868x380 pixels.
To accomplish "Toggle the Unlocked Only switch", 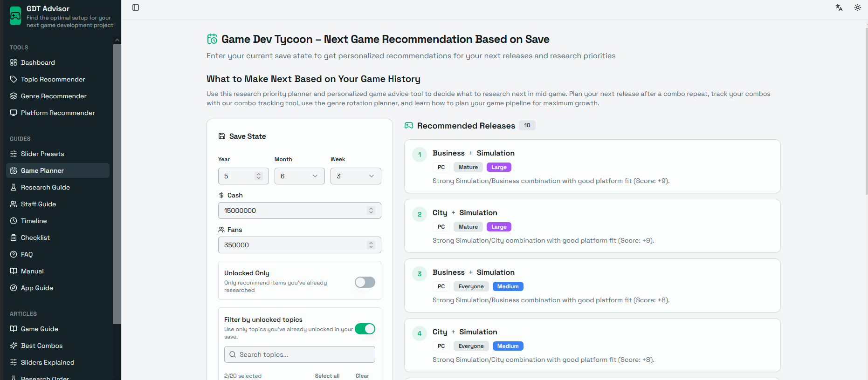I will pyautogui.click(x=365, y=282).
